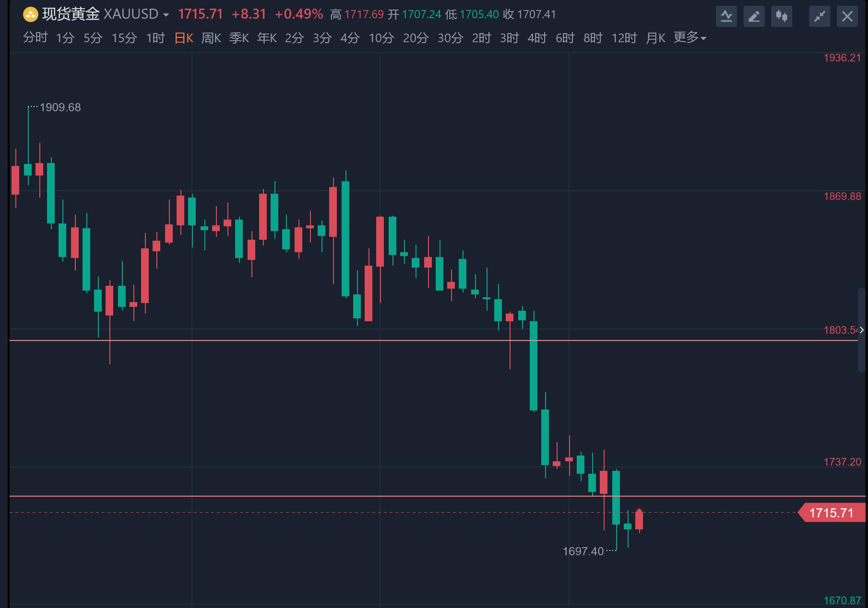The width and height of the screenshot is (868, 608).
Task: Click the candlestick comparison icon
Action: click(782, 16)
